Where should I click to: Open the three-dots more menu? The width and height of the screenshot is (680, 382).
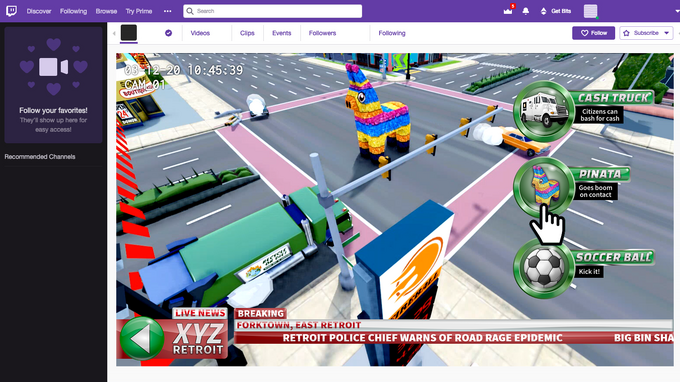point(167,11)
